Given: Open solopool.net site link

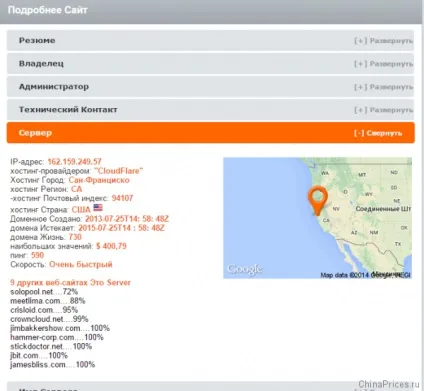Looking at the screenshot, I should (x=32, y=292).
